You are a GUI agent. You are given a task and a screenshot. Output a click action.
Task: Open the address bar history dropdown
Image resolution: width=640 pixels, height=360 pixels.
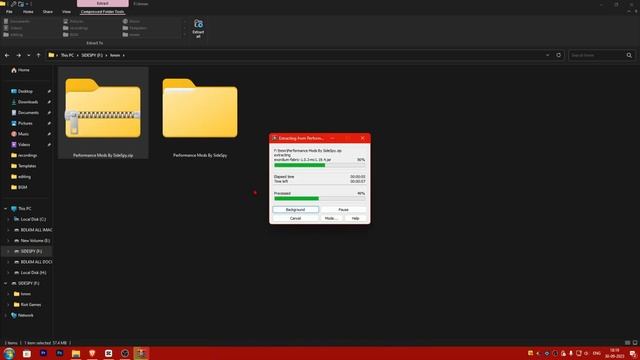point(547,55)
